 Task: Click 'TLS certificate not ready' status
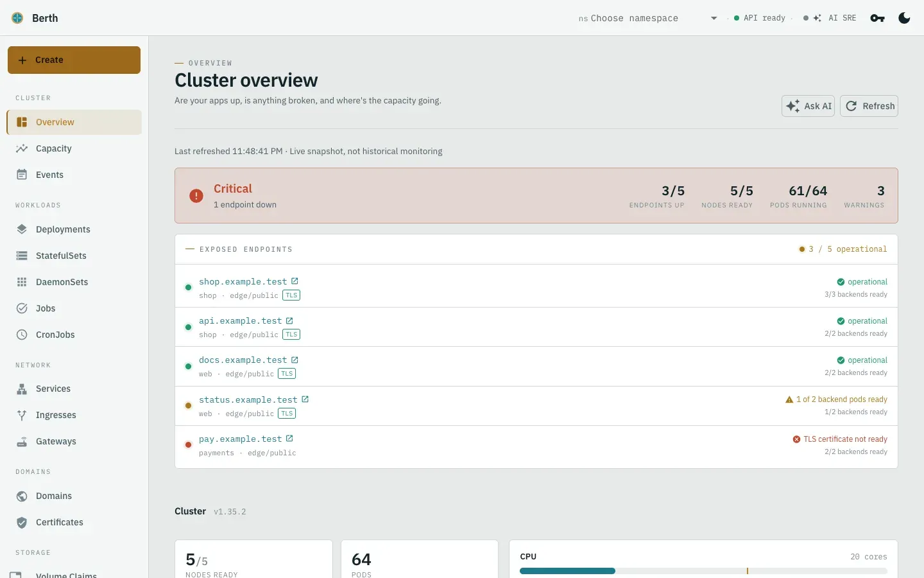point(840,439)
